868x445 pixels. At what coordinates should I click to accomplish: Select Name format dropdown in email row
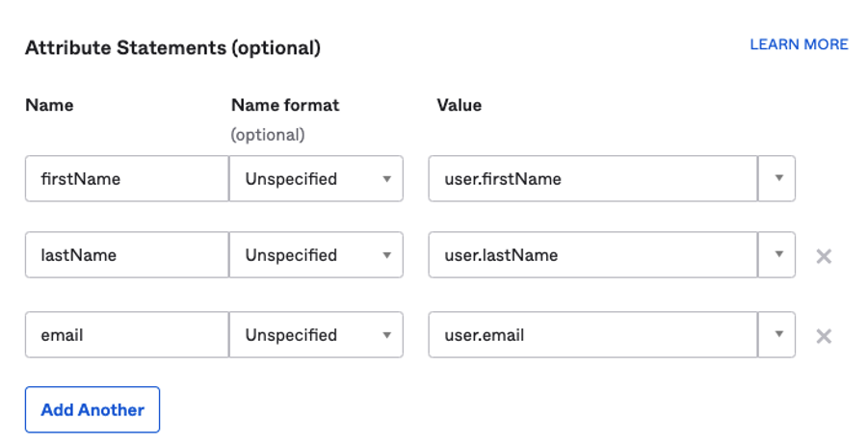[x=316, y=334]
